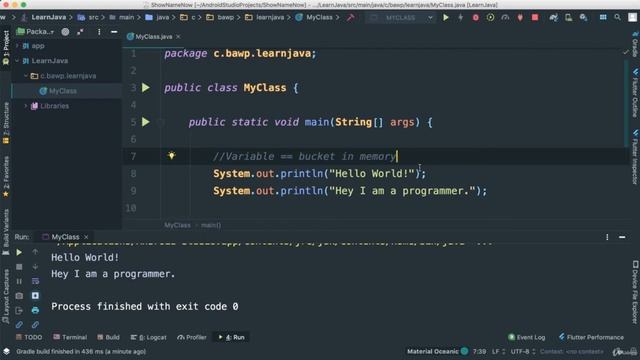Click the Apply Changes lightning bolt icon
This screenshot has width=640, height=360.
tap(460, 18)
